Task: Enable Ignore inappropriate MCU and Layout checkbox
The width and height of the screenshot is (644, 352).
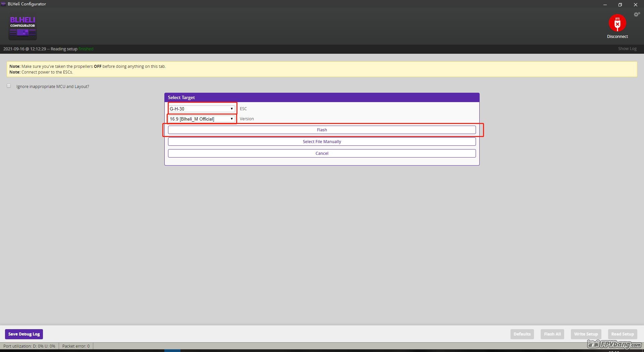Action: (9, 86)
